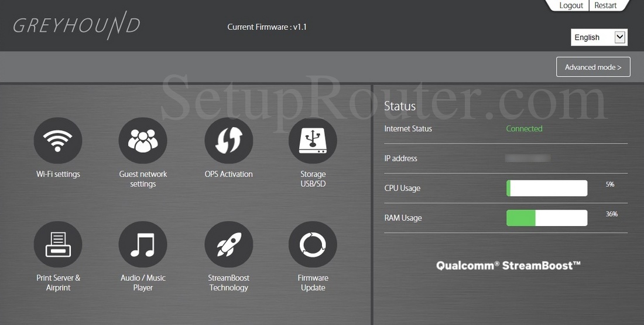Click the Current Firmware : v1.1 text
The width and height of the screenshot is (644, 325).
pyautogui.click(x=267, y=27)
